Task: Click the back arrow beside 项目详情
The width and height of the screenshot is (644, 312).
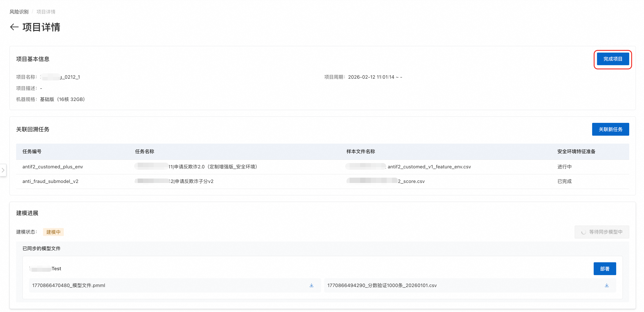Action: 14,27
